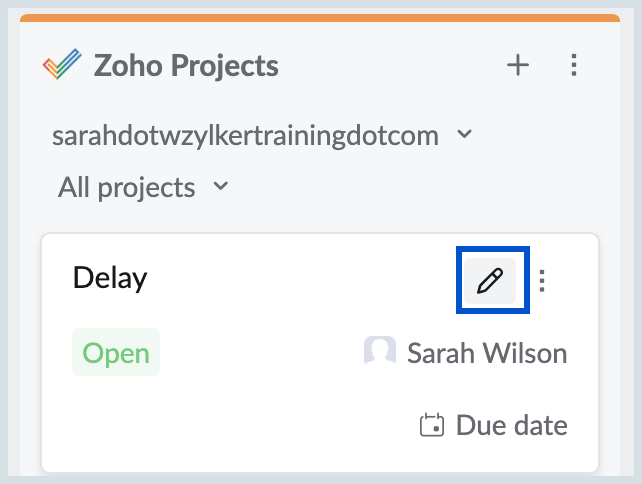Image resolution: width=642 pixels, height=484 pixels.
Task: Edit the Delay task using the pencil icon
Action: 490,281
